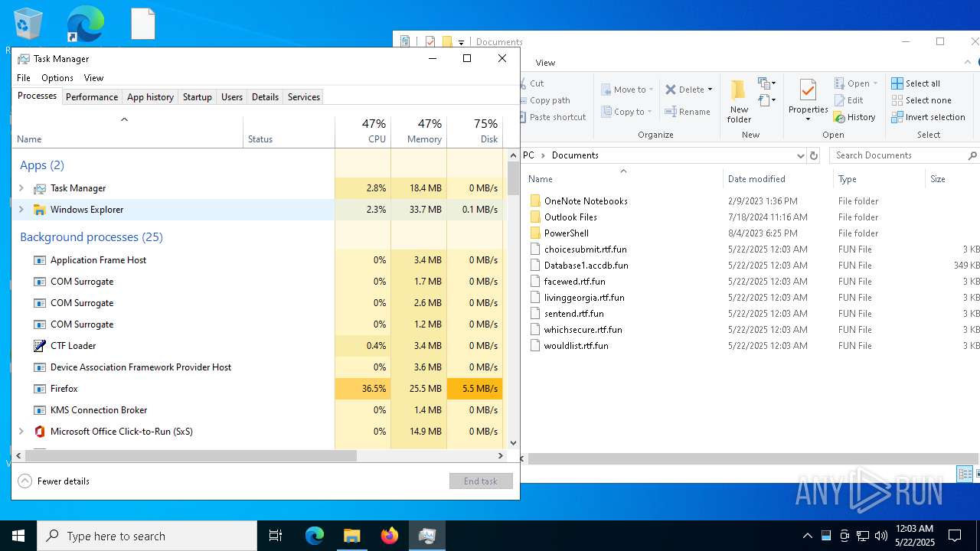Click History in Explorer ribbon
Image resolution: width=980 pixels, height=551 pixels.
click(854, 117)
